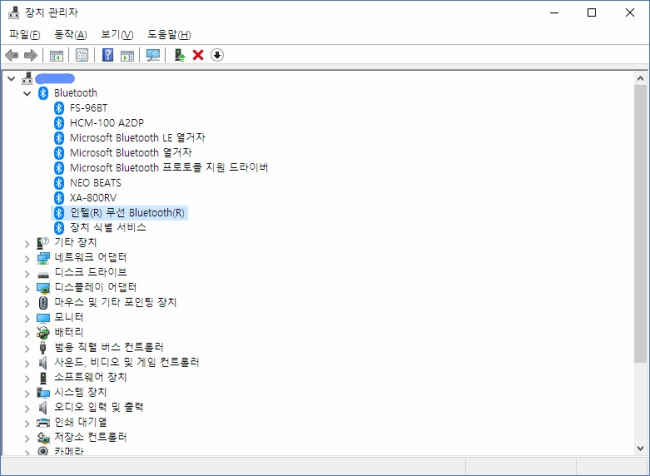Expand the 디스크 드라이브 category
Screen dimensions: 650x476
27,274
